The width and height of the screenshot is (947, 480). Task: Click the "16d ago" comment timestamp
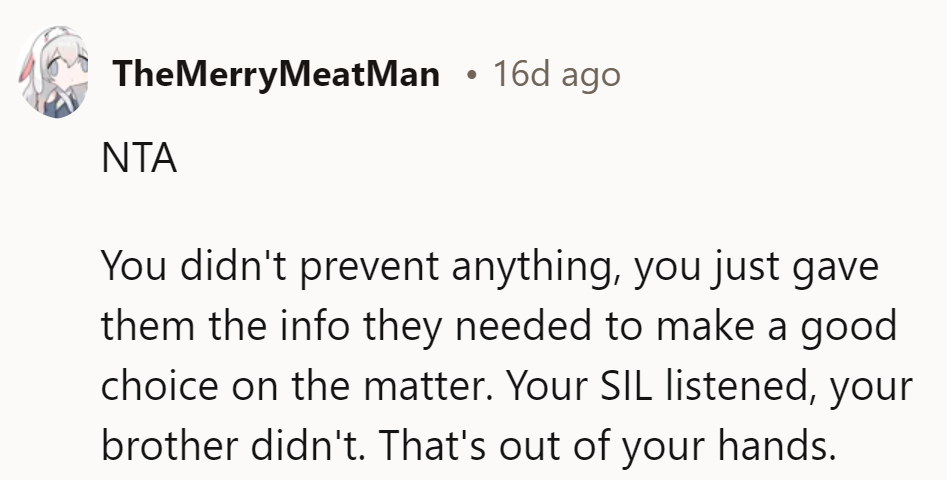coord(556,74)
